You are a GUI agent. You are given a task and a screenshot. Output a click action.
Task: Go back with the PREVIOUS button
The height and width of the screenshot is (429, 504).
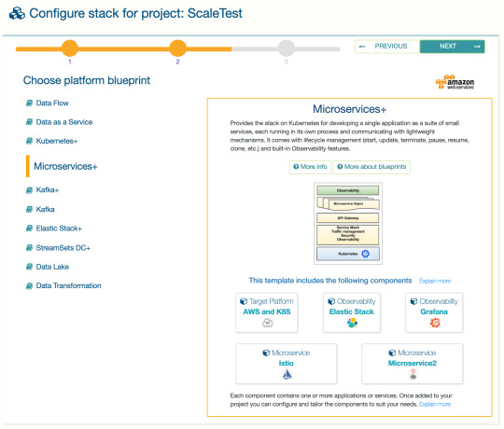(387, 47)
